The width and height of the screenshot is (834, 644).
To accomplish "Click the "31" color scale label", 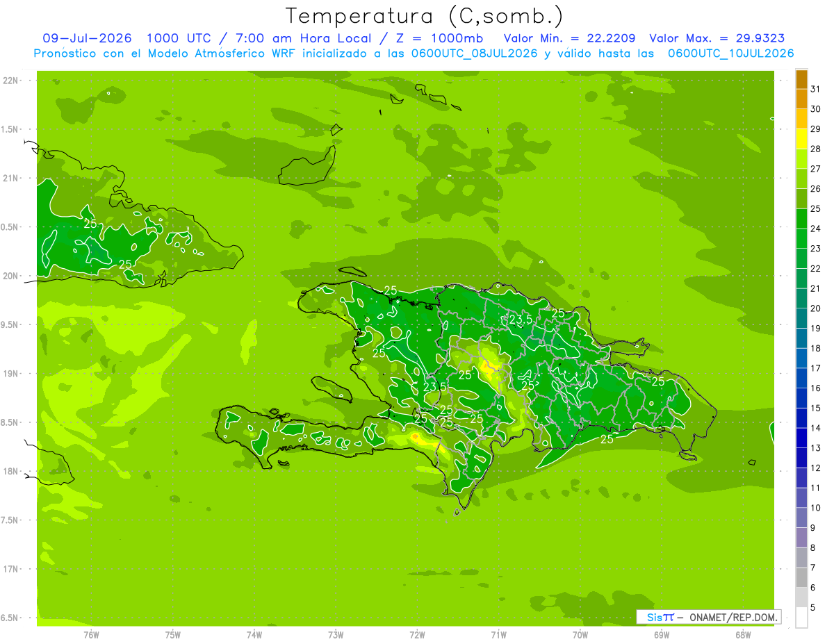I will pos(815,89).
